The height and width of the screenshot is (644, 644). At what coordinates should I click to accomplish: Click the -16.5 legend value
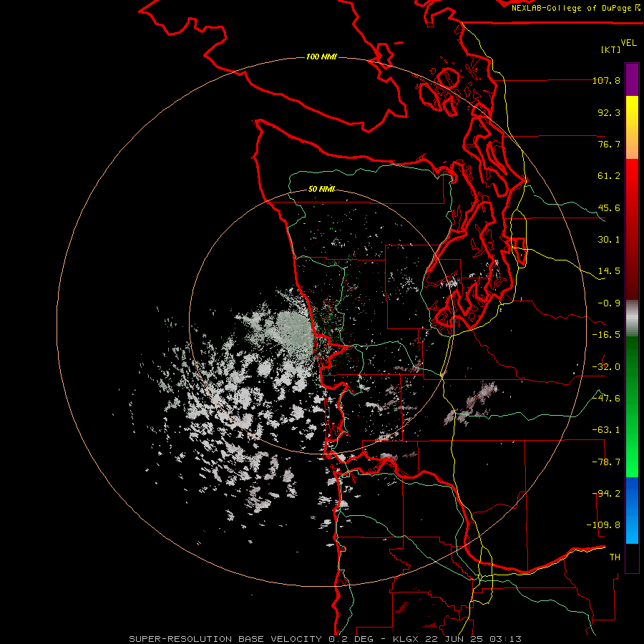pyautogui.click(x=606, y=335)
